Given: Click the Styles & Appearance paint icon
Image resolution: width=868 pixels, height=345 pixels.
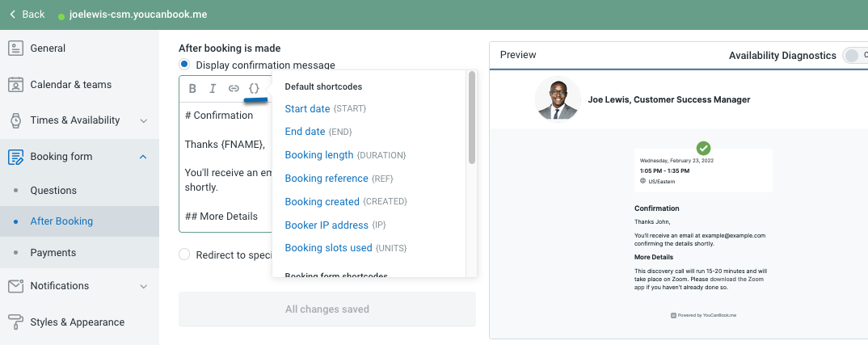Looking at the screenshot, I should point(15,322).
